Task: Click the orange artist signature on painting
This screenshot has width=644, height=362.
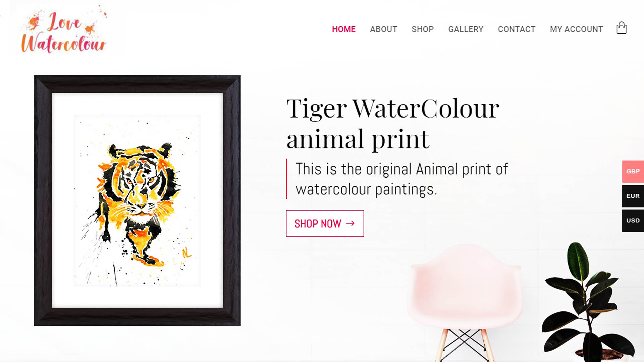Action: (x=186, y=253)
